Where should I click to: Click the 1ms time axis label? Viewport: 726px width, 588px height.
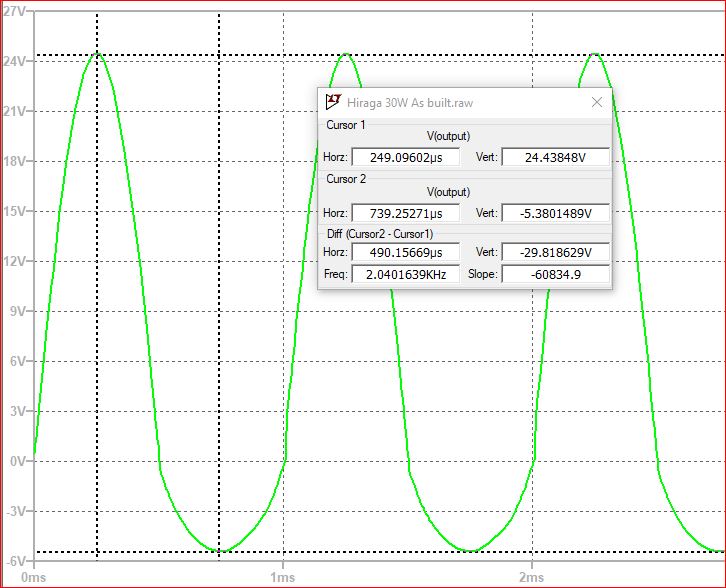[282, 577]
